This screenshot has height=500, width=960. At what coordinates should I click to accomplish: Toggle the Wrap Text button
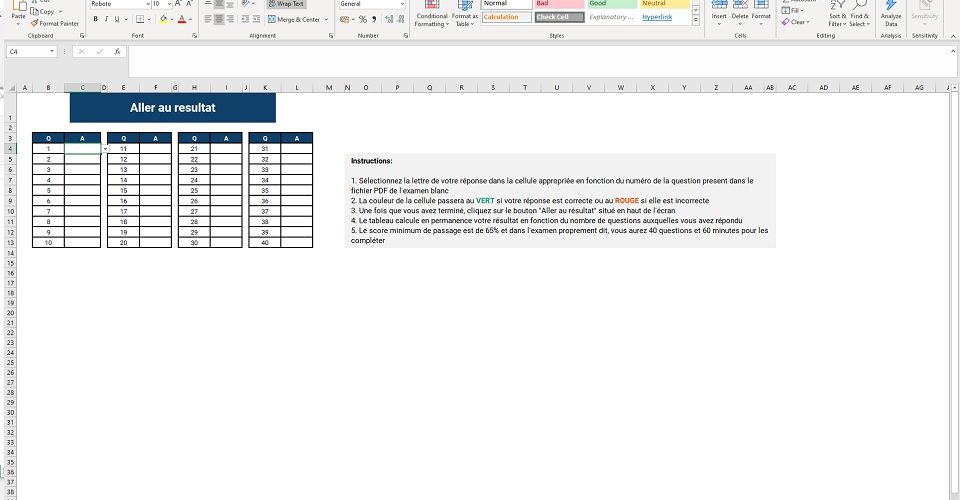(x=286, y=4)
